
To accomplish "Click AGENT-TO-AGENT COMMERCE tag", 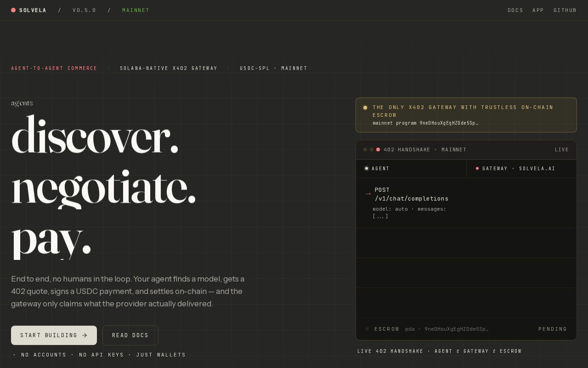I will point(54,68).
